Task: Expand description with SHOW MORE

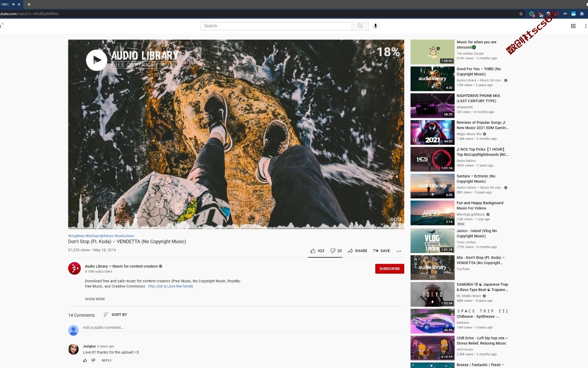Action: (95, 299)
